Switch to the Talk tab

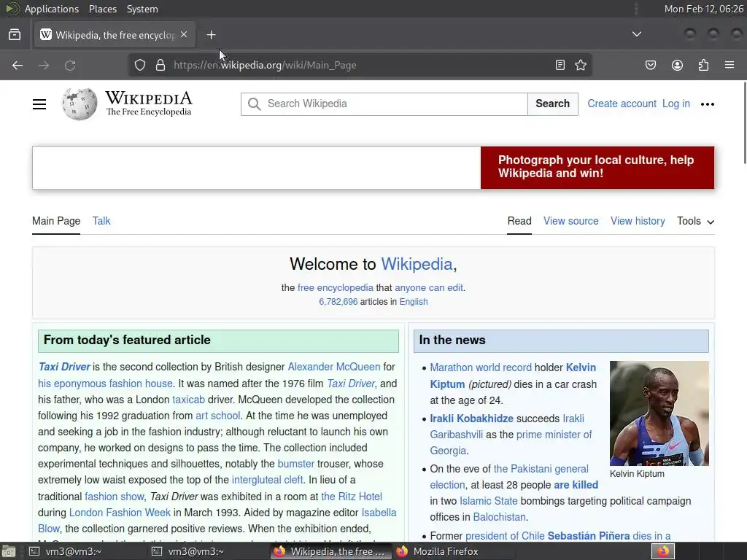point(101,221)
